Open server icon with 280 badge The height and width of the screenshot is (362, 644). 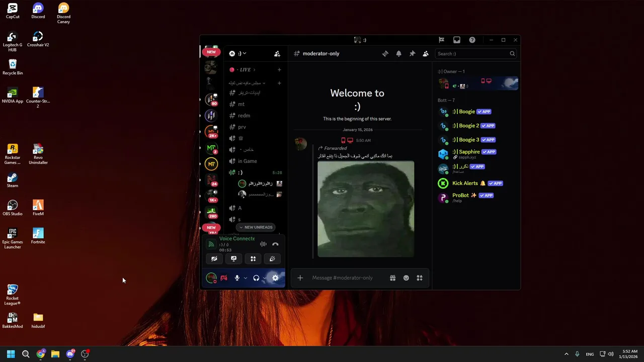(x=211, y=213)
